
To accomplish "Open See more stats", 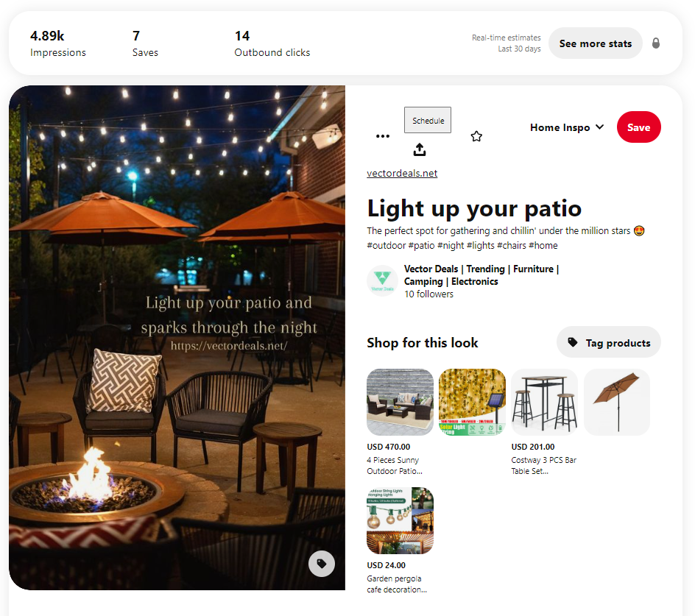I will (596, 43).
